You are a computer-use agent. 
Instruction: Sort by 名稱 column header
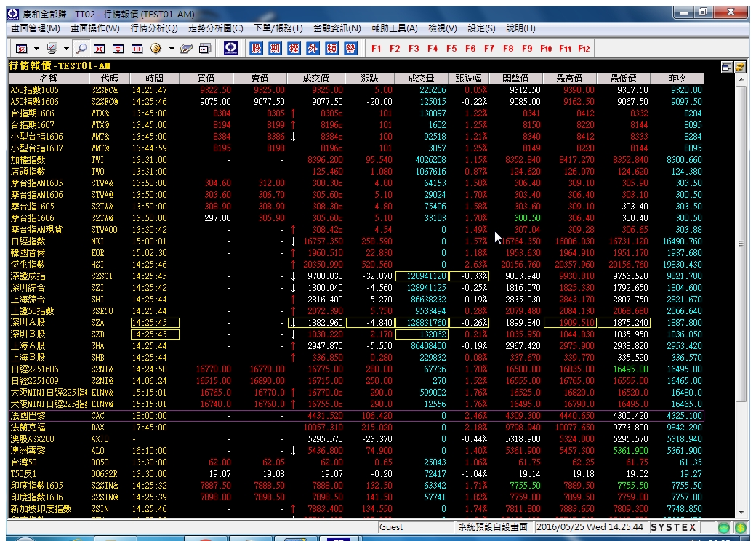coord(48,78)
